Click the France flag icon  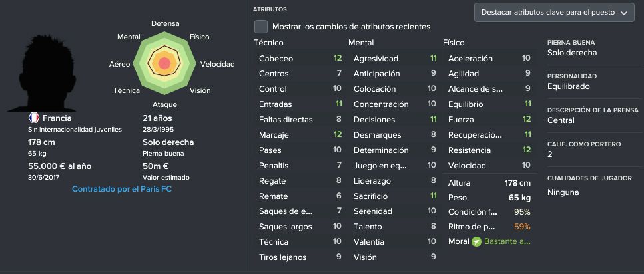tap(33, 118)
